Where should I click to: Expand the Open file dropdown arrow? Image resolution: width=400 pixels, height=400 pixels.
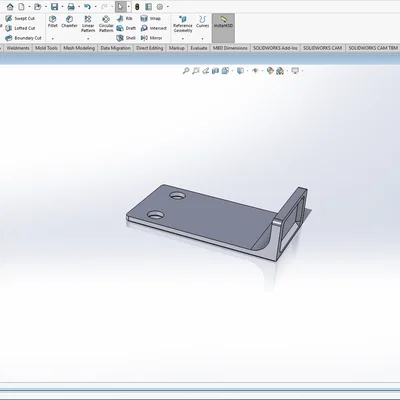tap(46, 6)
